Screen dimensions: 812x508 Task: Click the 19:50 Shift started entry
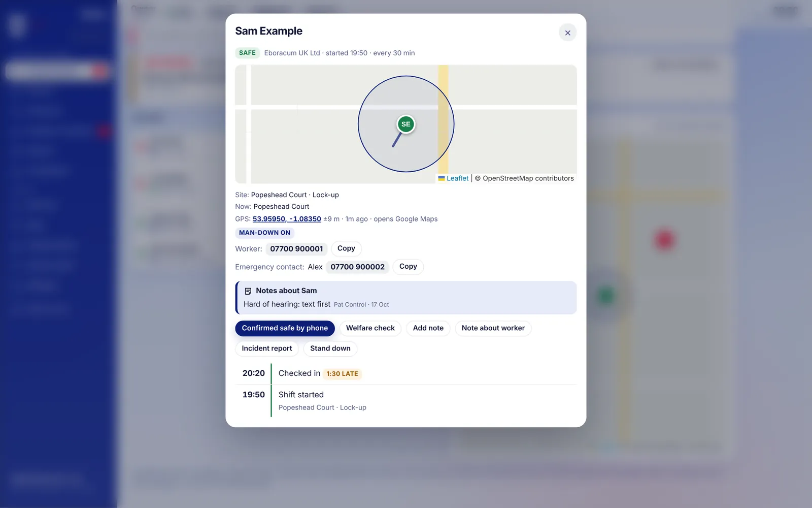(x=406, y=401)
